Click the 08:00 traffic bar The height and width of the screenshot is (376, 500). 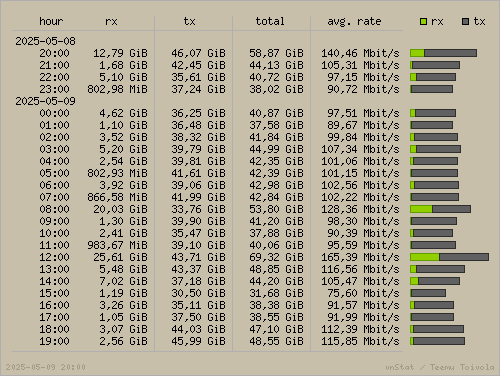(440, 209)
